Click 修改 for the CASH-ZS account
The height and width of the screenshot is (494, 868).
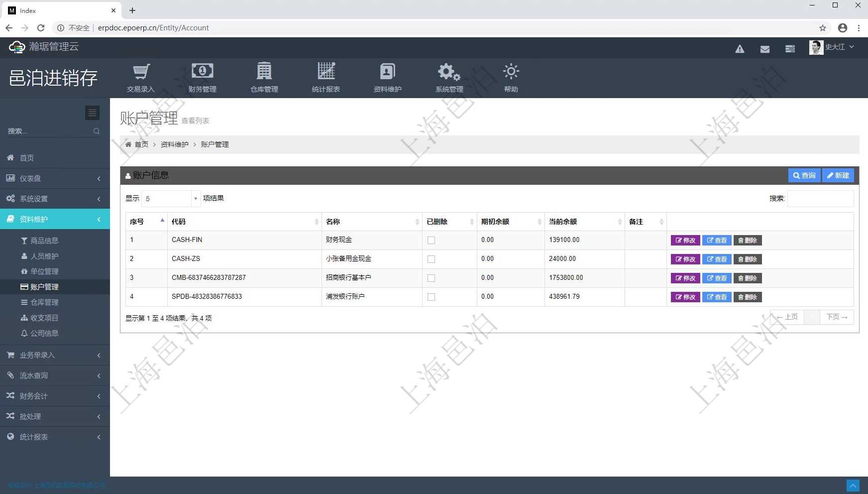pyautogui.click(x=685, y=259)
